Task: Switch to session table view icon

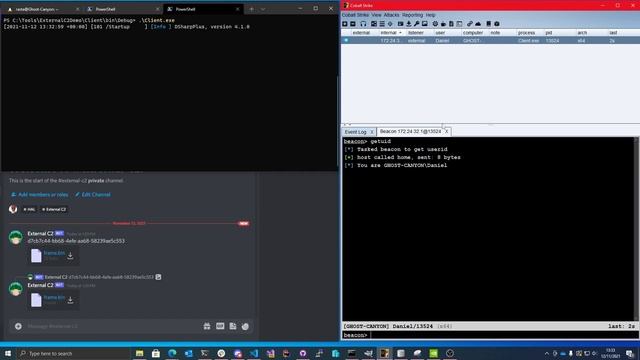Action: (382, 24)
